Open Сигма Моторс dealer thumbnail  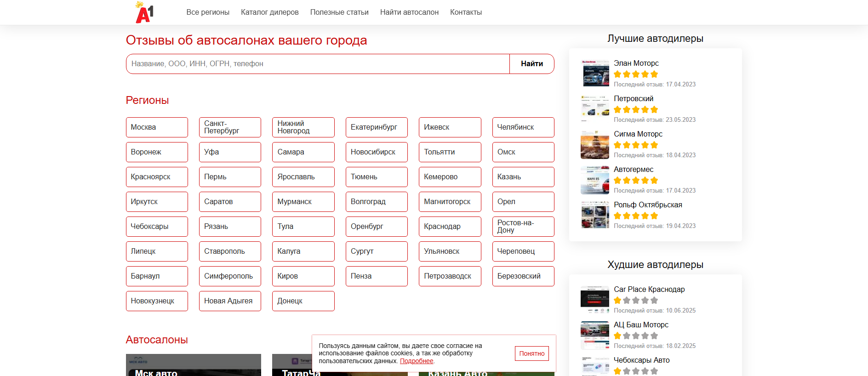click(x=595, y=144)
